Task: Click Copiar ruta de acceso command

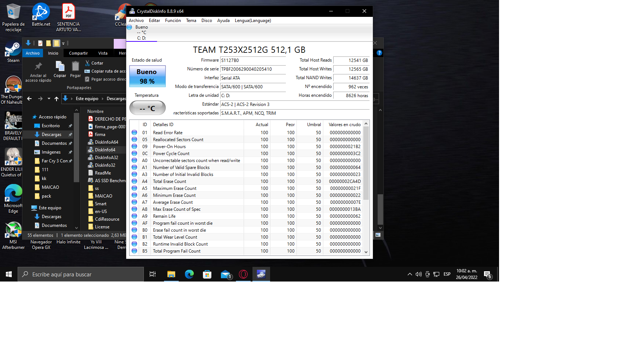Action: click(x=105, y=71)
